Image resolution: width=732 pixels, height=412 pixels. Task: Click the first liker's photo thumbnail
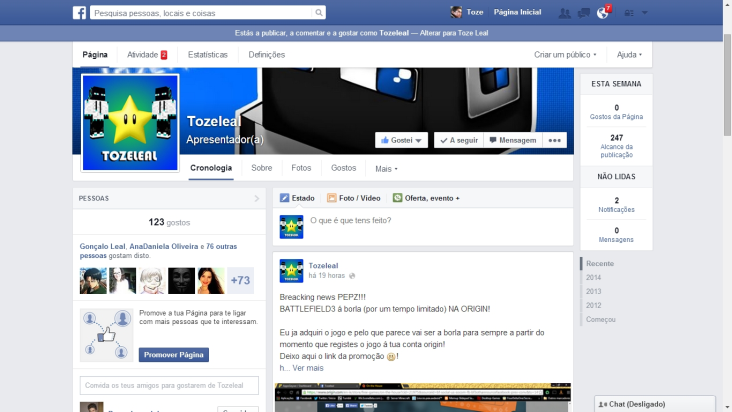pyautogui.click(x=93, y=280)
